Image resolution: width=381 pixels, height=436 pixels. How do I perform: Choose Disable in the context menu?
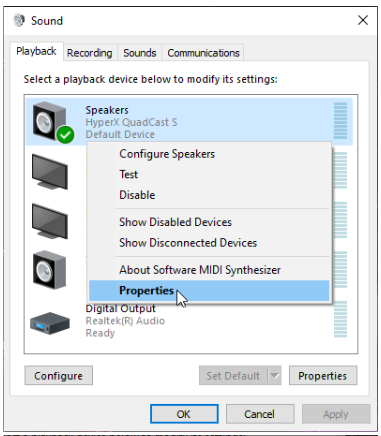click(209, 195)
